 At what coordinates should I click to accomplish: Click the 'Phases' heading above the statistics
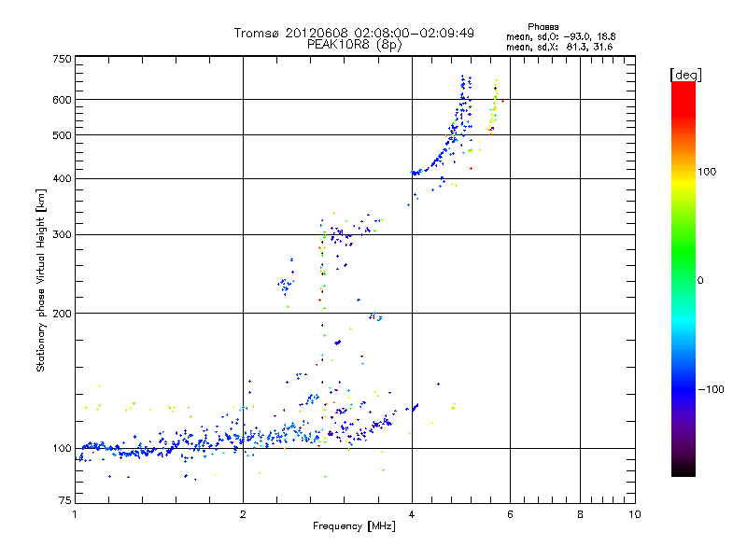click(x=543, y=27)
